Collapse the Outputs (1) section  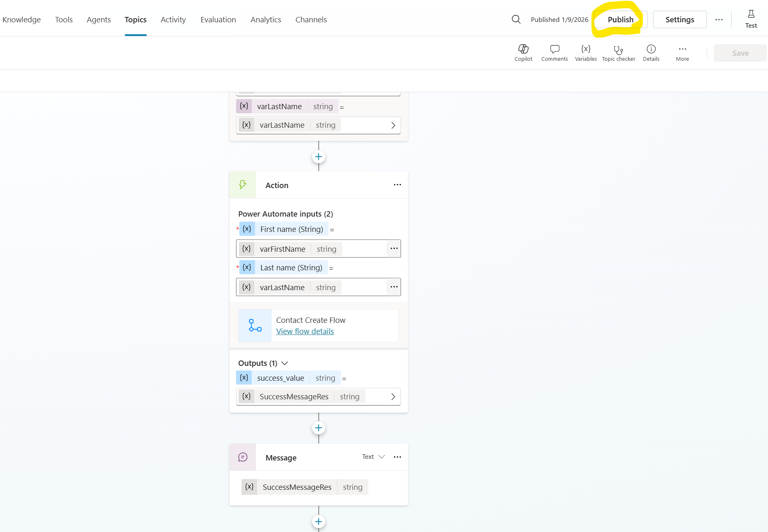coord(284,363)
